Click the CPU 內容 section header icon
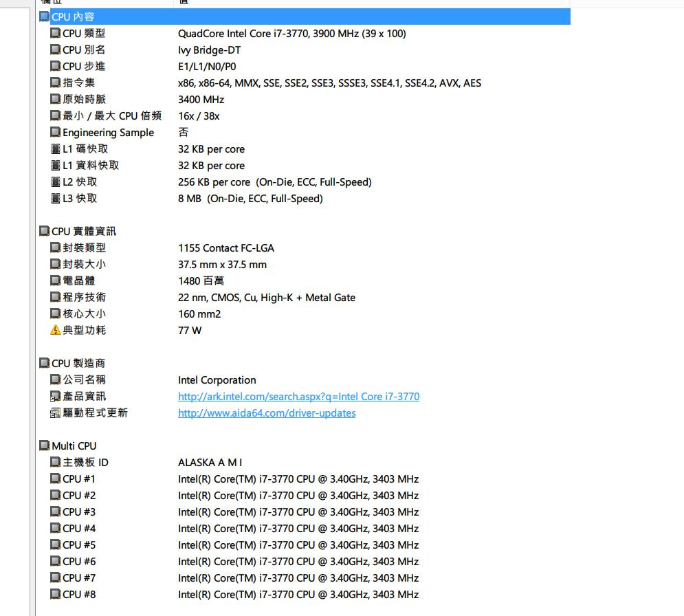The image size is (684, 616). pyautogui.click(x=45, y=17)
